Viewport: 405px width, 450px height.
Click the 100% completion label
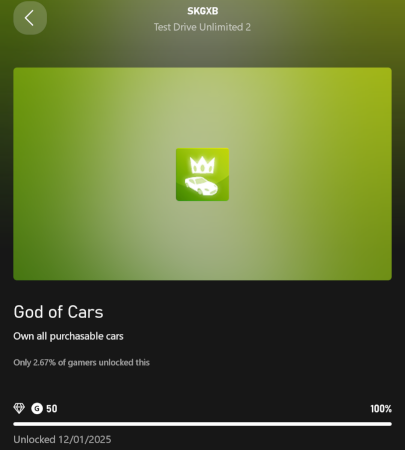pos(381,409)
